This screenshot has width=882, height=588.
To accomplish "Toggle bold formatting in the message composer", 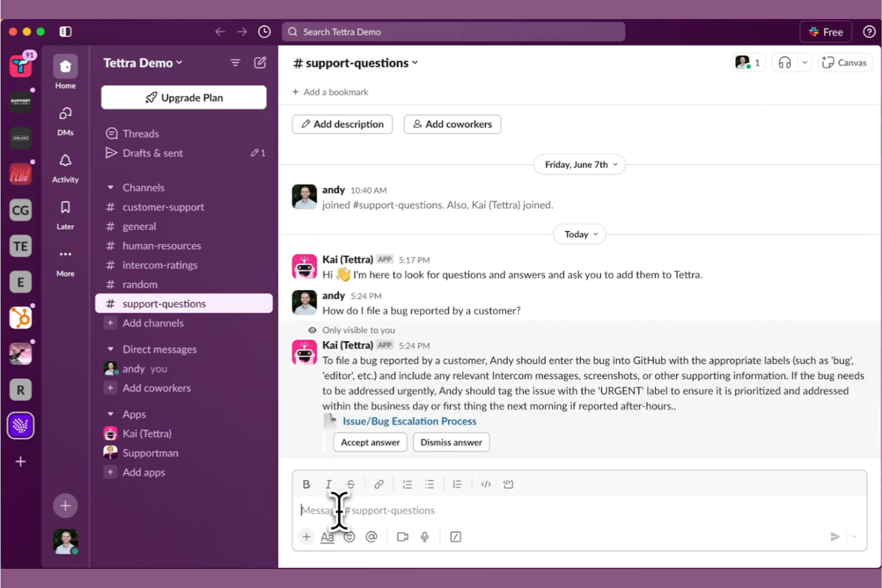I will [x=306, y=484].
